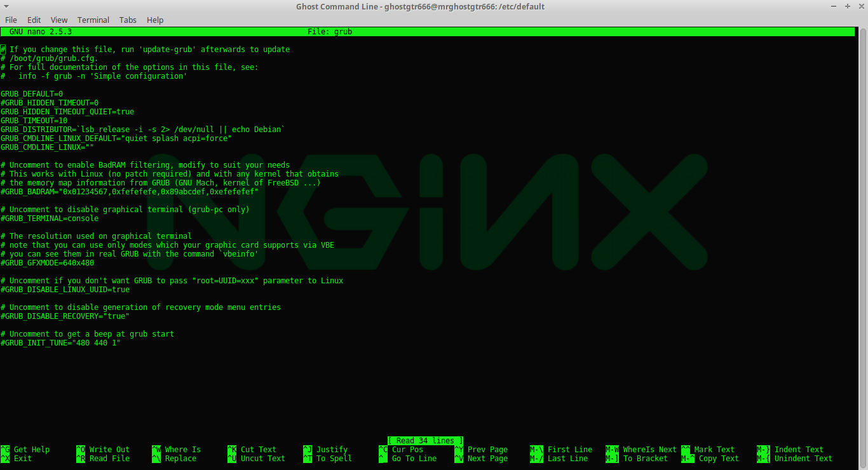Place cursor on GRUB_DEFAULT=0 line
868x470 pixels.
pos(32,94)
